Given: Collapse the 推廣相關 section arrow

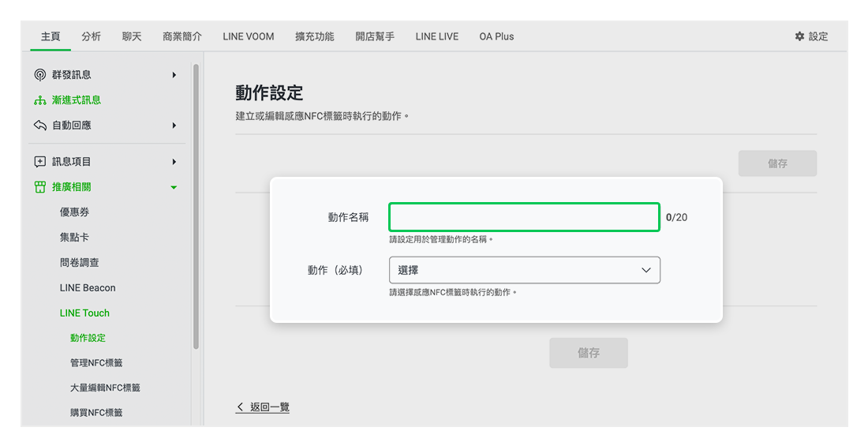Looking at the screenshot, I should coord(174,187).
